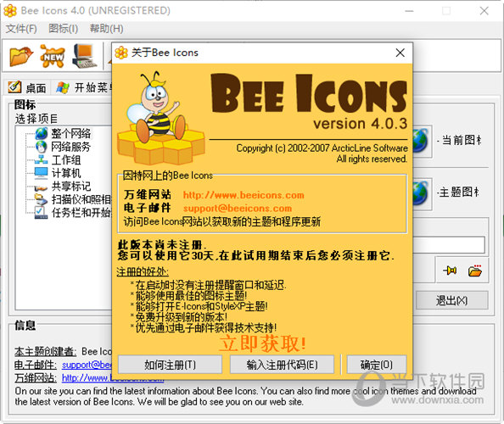The width and height of the screenshot is (504, 424).
Task: Click the version 4.0.3 text
Action: coord(361,124)
